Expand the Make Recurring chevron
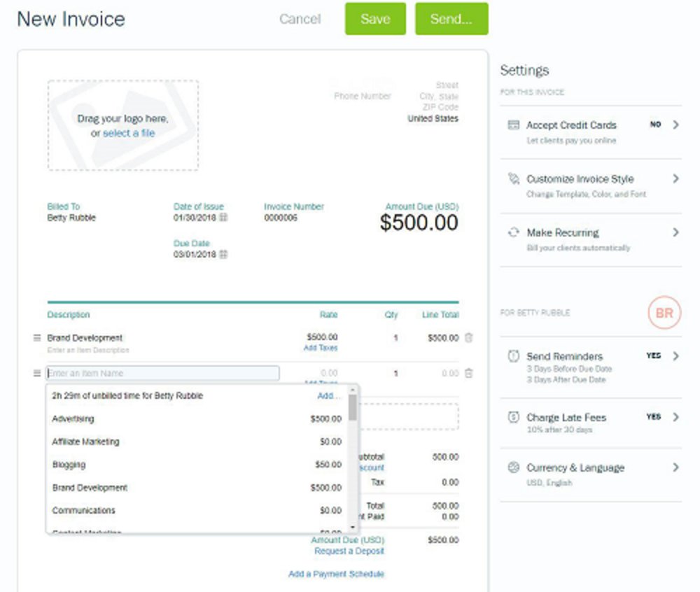 tap(676, 232)
